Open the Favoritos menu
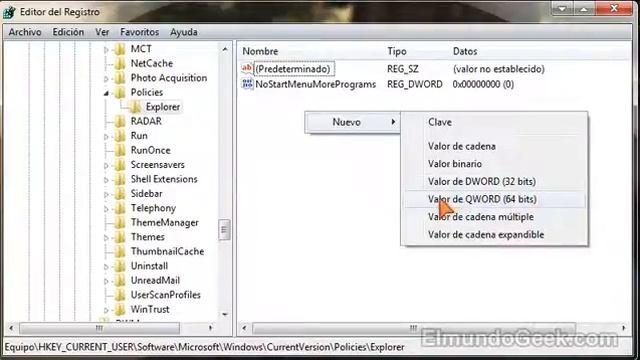The image size is (640, 360). [x=139, y=32]
